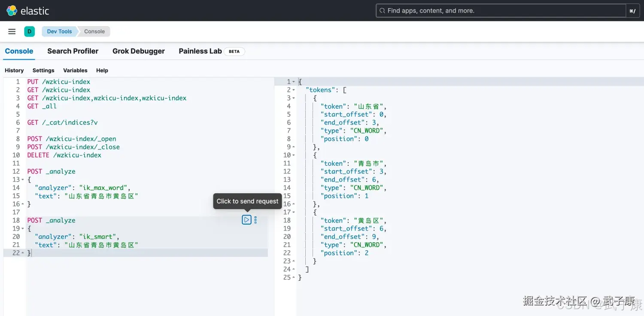The width and height of the screenshot is (644, 316).
Task: Fold response object at line 10
Action: click(x=294, y=155)
